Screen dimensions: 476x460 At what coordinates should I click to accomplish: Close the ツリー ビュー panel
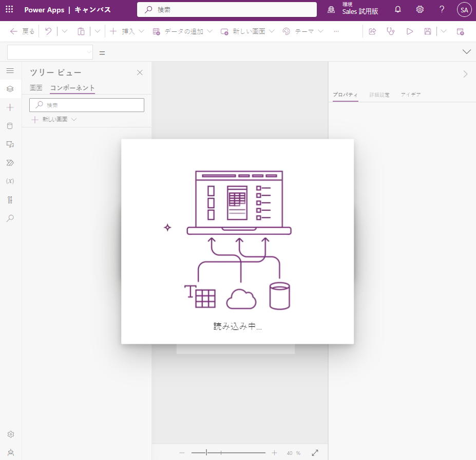tap(140, 72)
